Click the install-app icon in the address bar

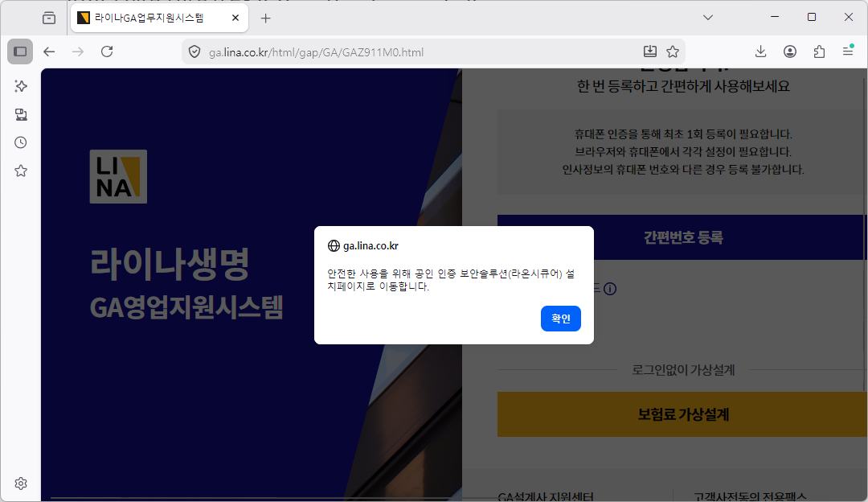click(650, 51)
